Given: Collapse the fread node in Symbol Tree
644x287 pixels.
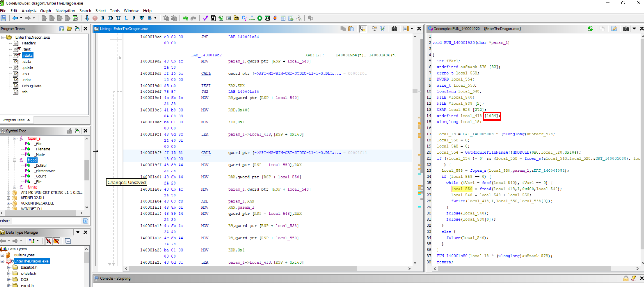Looking at the screenshot, I should pyautogui.click(x=15, y=160).
